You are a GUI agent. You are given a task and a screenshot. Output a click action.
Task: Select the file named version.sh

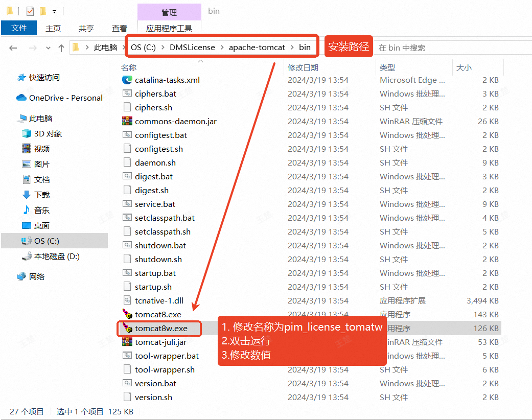coord(153,398)
